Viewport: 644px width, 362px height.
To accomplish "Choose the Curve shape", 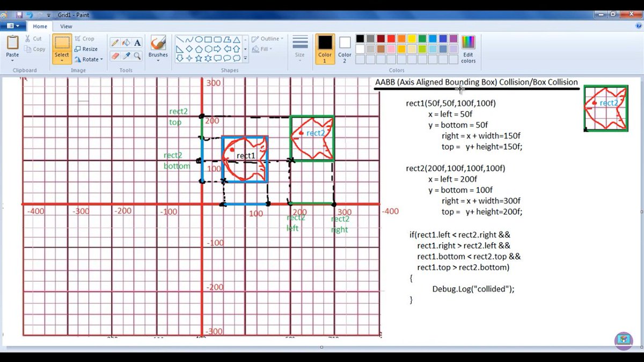I will tap(189, 39).
